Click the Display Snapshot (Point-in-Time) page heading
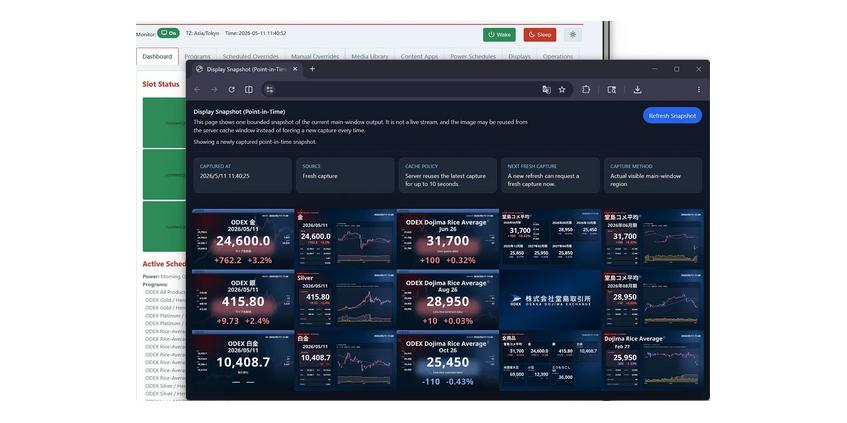Image resolution: width=847 pixels, height=423 pixels. 239,112
